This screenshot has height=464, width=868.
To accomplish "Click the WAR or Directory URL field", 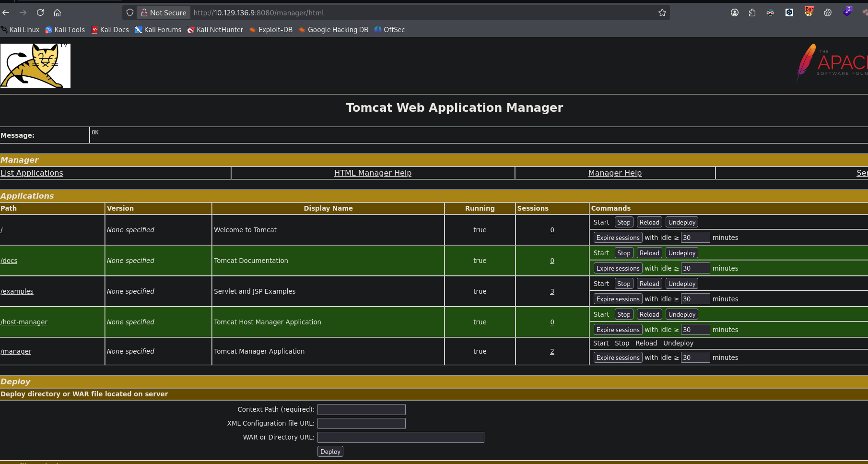I will (x=401, y=437).
